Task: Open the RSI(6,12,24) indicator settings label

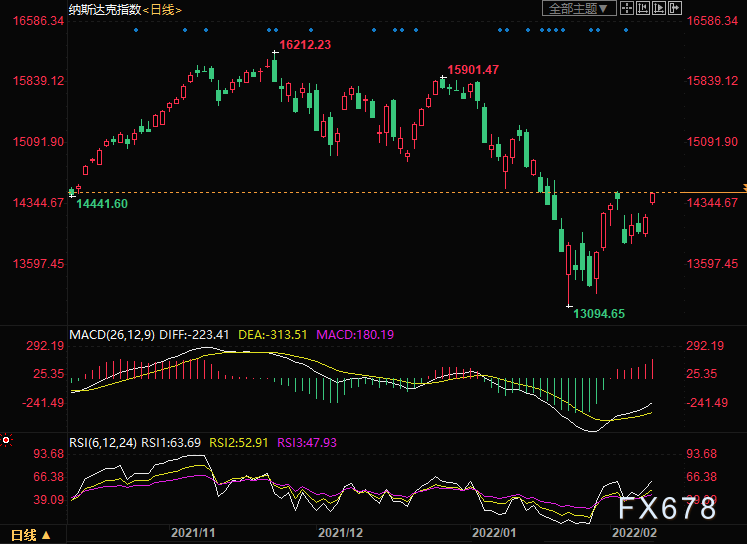Action: 103,443
